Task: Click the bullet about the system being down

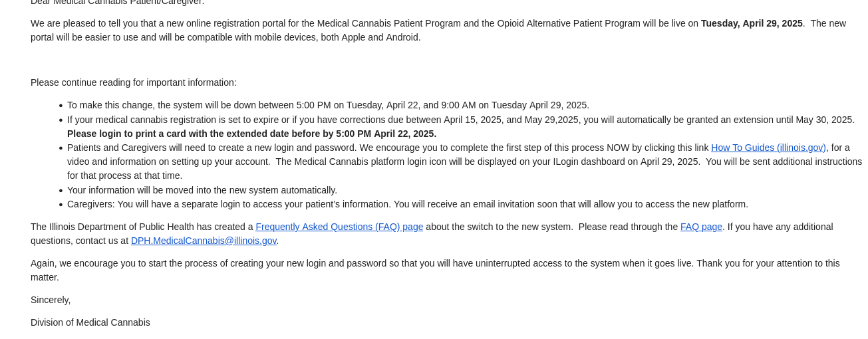Action: click(x=328, y=105)
